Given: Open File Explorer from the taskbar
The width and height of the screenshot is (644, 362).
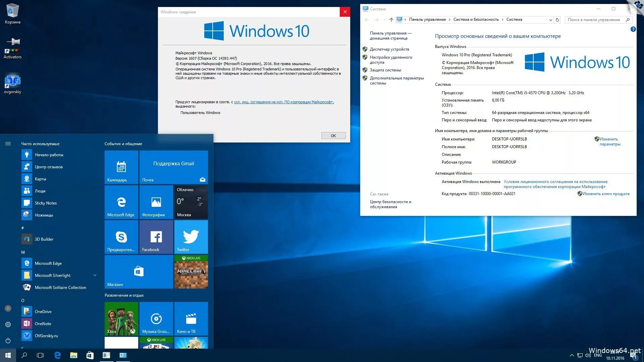Looking at the screenshot, I should tap(74, 355).
